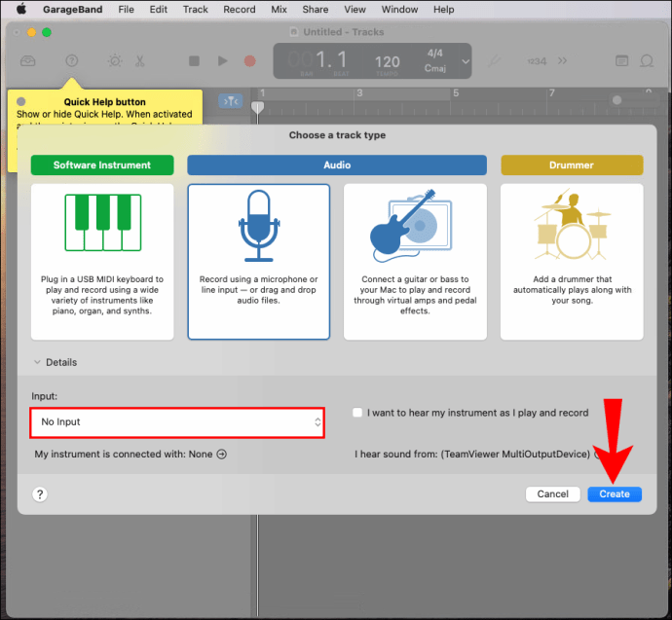Expand the toolbar overflow double-chevron
The height and width of the screenshot is (620, 672).
[562, 60]
